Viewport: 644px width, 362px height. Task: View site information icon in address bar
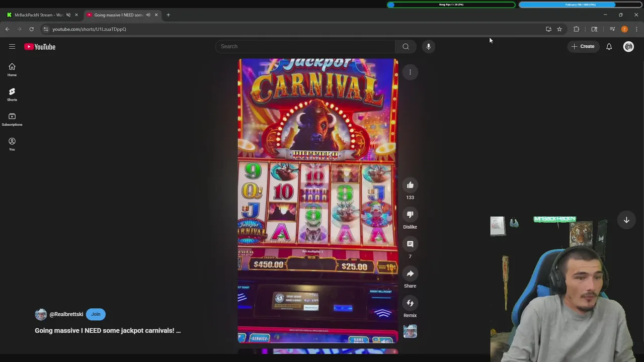click(x=46, y=29)
